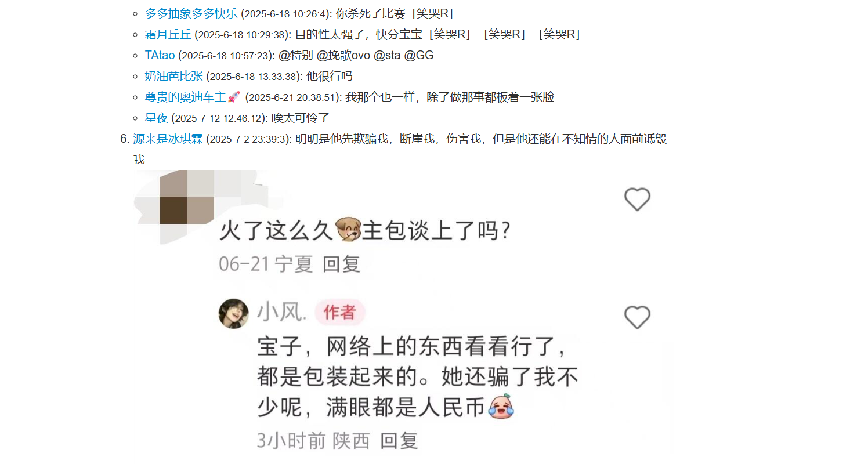868x464 pixels.
Task: Open the profile of 多多抽象多多快乐
Action: click(x=191, y=13)
